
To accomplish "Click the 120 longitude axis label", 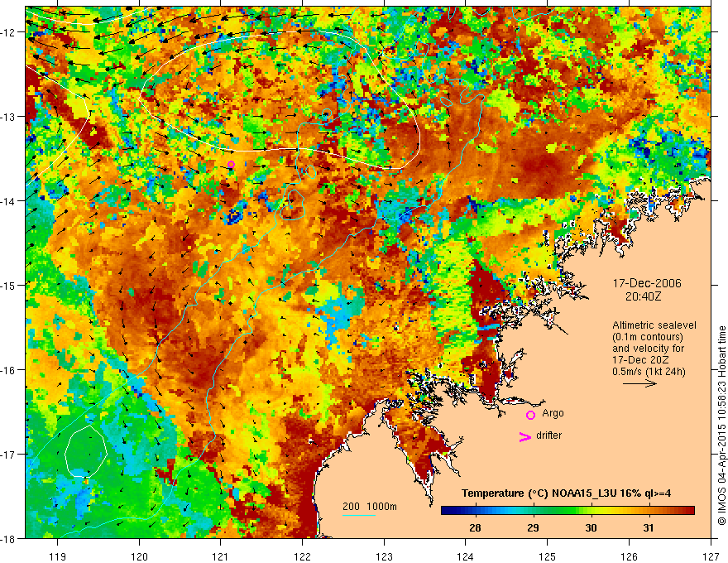I will (x=139, y=556).
